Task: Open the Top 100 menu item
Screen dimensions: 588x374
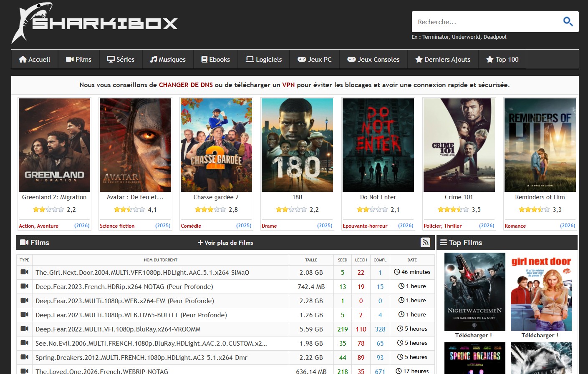Action: [x=502, y=59]
